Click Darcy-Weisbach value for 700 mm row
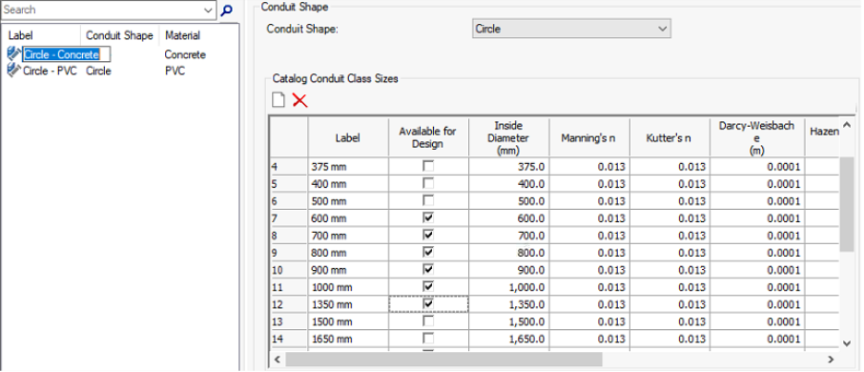The height and width of the screenshot is (372, 864). click(757, 235)
